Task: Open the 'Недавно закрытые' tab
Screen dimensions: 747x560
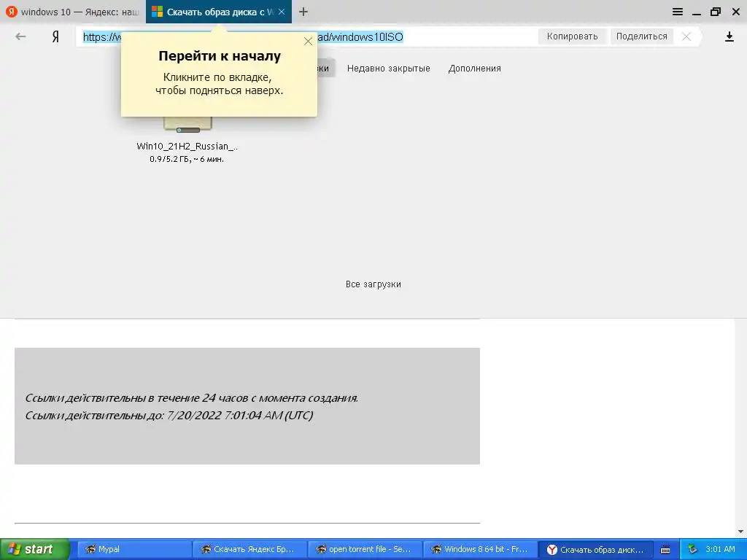Action: [388, 69]
